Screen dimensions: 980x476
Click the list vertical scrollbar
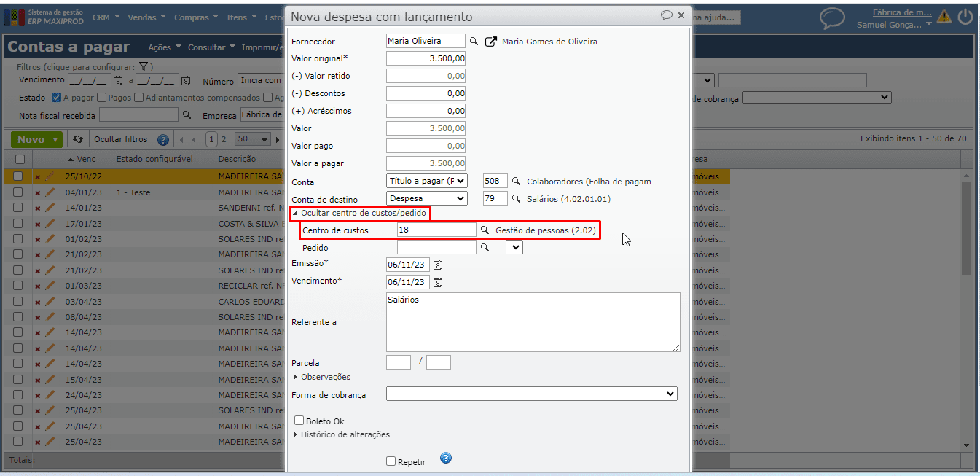click(967, 311)
